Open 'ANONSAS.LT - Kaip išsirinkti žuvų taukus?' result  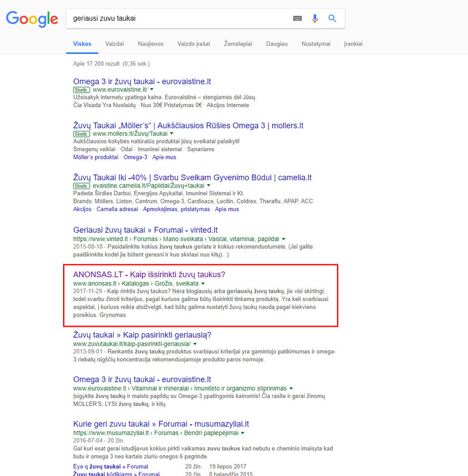pyautogui.click(x=149, y=274)
